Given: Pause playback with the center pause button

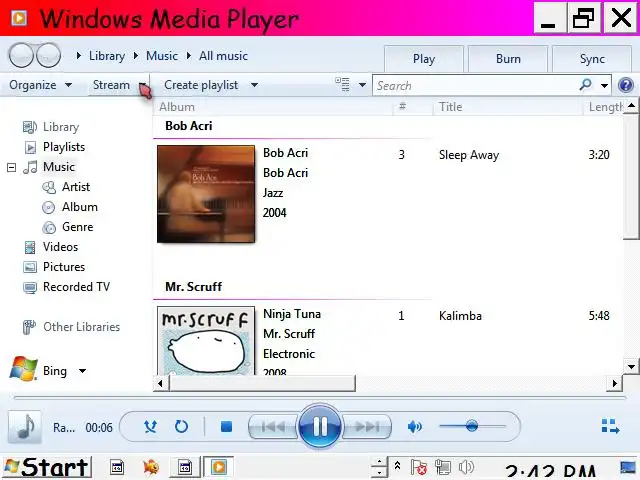Looking at the screenshot, I should pos(320,427).
